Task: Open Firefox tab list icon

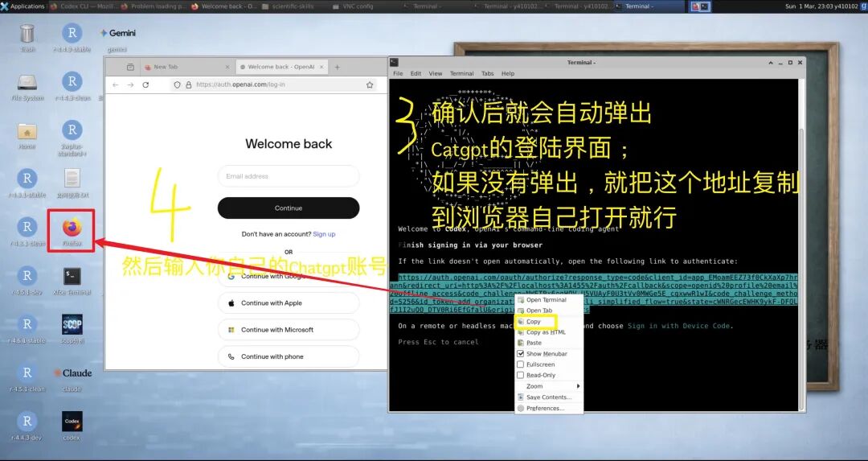Action: click(130, 67)
